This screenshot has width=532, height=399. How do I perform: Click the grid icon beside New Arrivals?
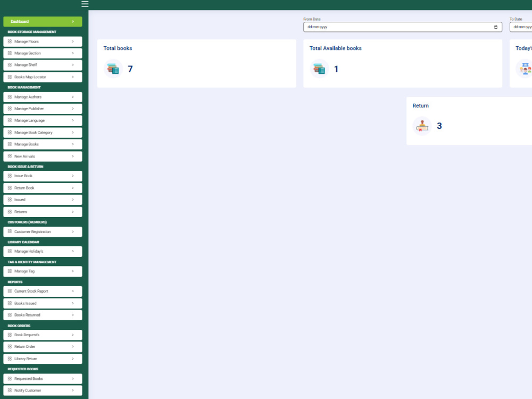pos(10,156)
